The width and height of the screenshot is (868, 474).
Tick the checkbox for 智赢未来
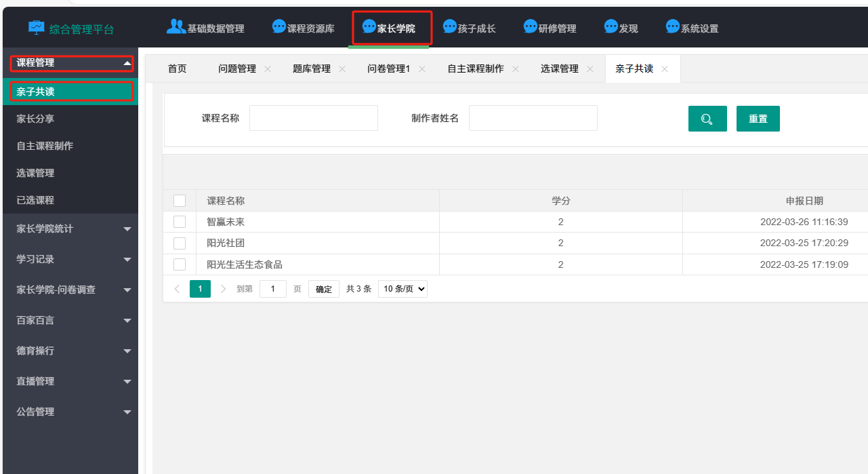(x=180, y=222)
